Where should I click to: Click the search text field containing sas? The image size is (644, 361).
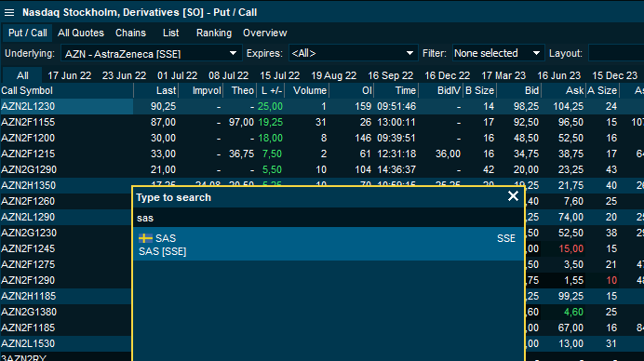[329, 218]
